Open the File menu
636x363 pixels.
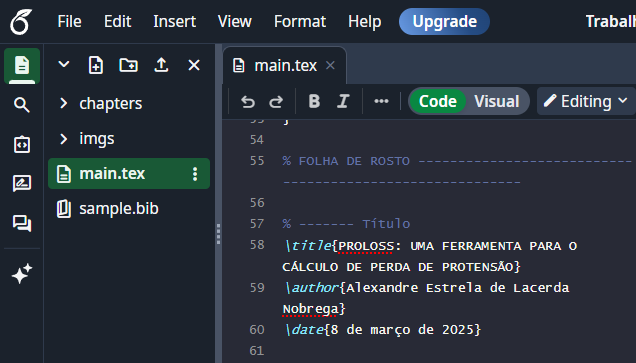tap(69, 21)
